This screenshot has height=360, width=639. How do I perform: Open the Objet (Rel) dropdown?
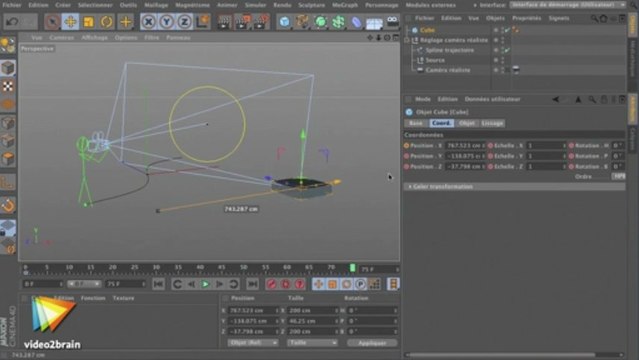tap(253, 343)
